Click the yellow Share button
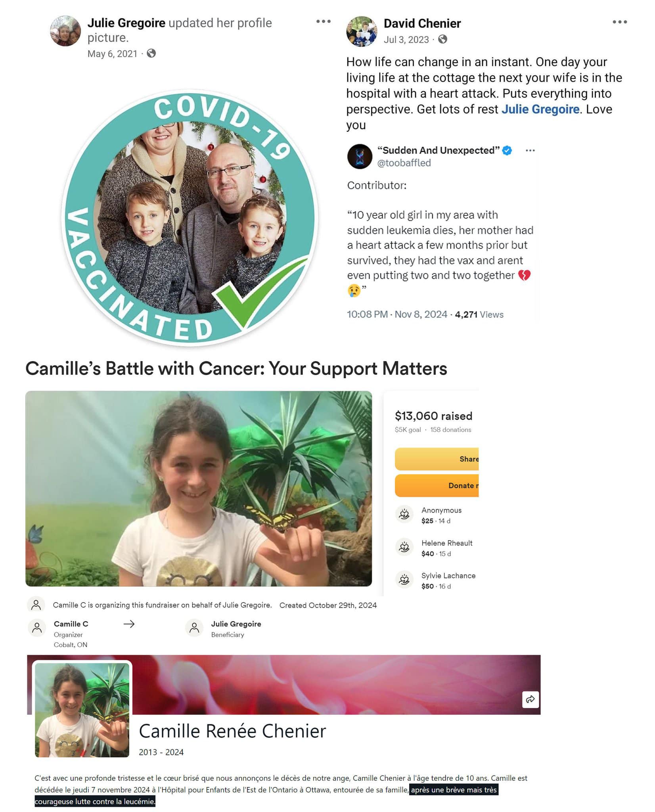Screen dimensions: 655x812 [437, 459]
